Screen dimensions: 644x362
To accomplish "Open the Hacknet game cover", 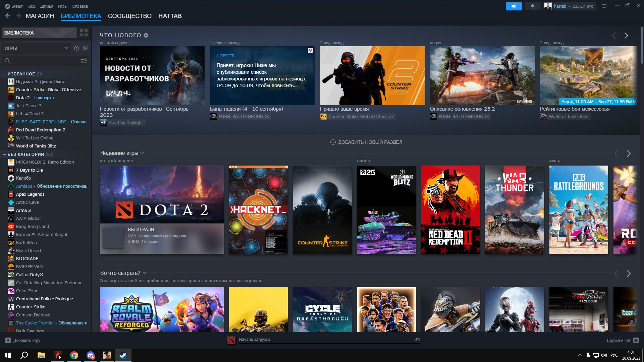I will 258,209.
